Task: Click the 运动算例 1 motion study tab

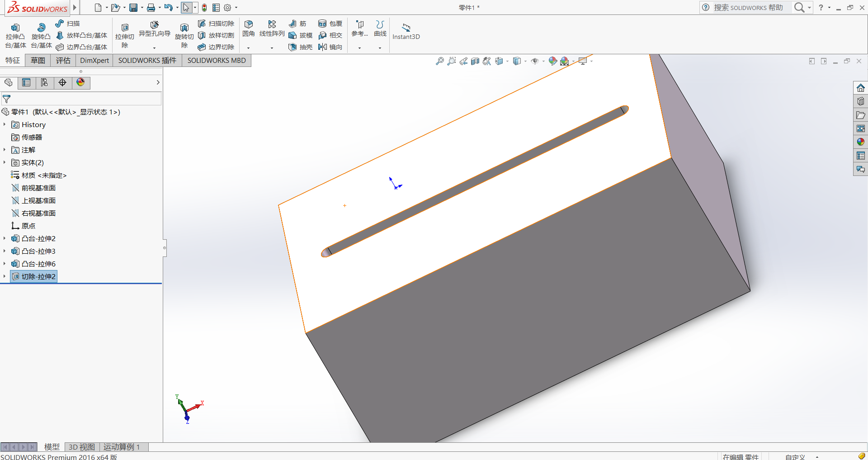Action: click(x=121, y=447)
